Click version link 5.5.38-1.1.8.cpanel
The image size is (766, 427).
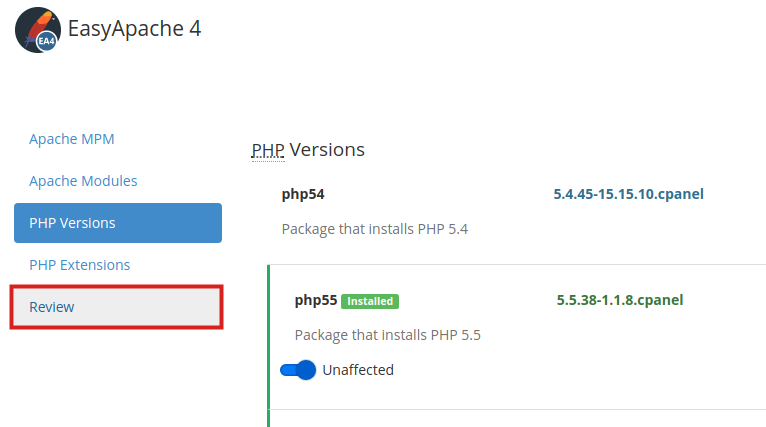[620, 300]
